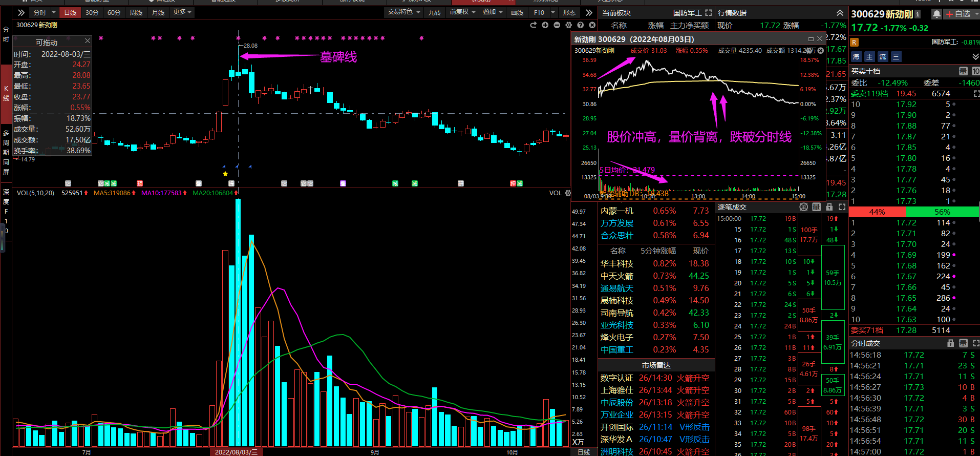The image size is (980, 456).
Task: Expand 逐笔成交 panel to fullscreen
Action: point(842,207)
